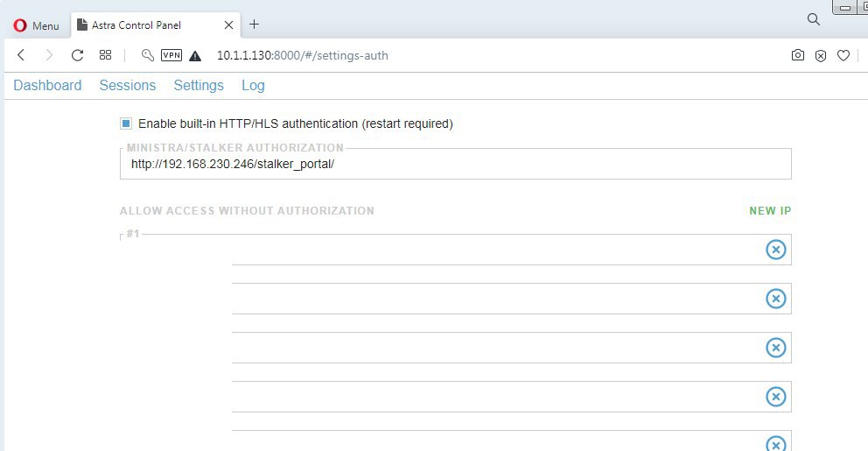Screen dimensions: 868x451
Task: Select the Astra Control Panel tab
Action: (155, 25)
